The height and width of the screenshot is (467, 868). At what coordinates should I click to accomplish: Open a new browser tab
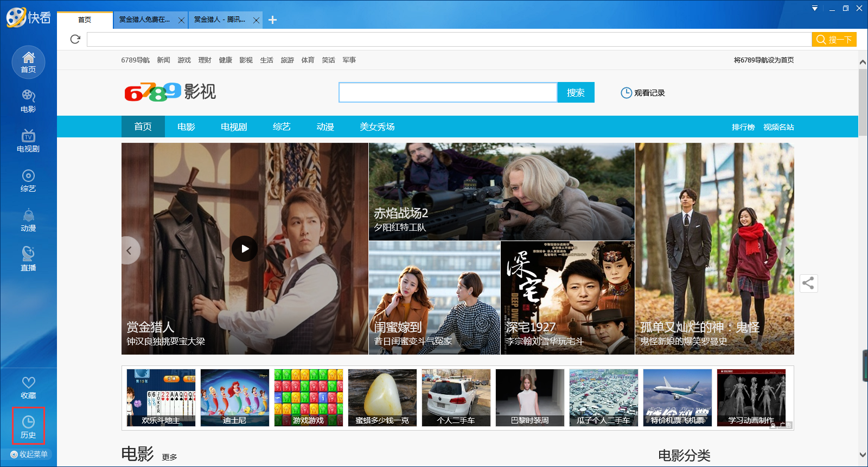[x=272, y=20]
